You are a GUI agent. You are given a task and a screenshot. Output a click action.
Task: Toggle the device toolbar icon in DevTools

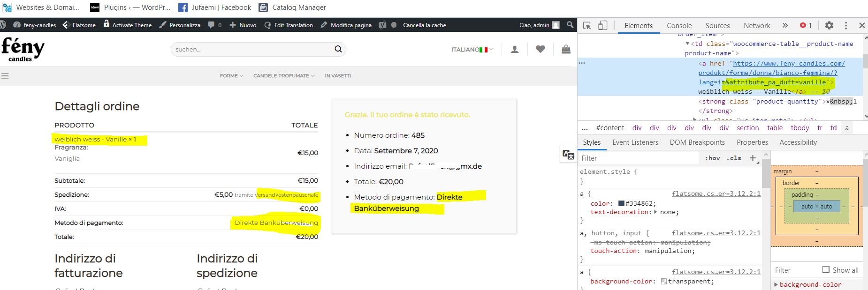pyautogui.click(x=603, y=26)
